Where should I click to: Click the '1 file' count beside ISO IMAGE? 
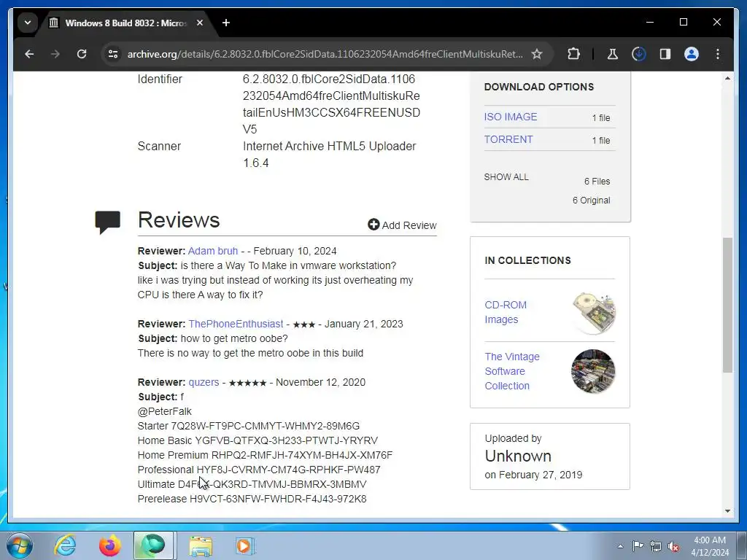pos(601,117)
